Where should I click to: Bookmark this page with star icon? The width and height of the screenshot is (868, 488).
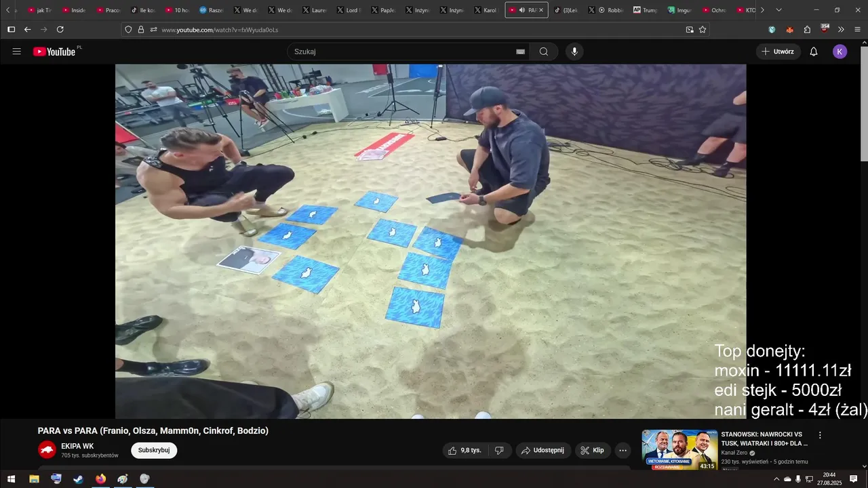tap(703, 29)
